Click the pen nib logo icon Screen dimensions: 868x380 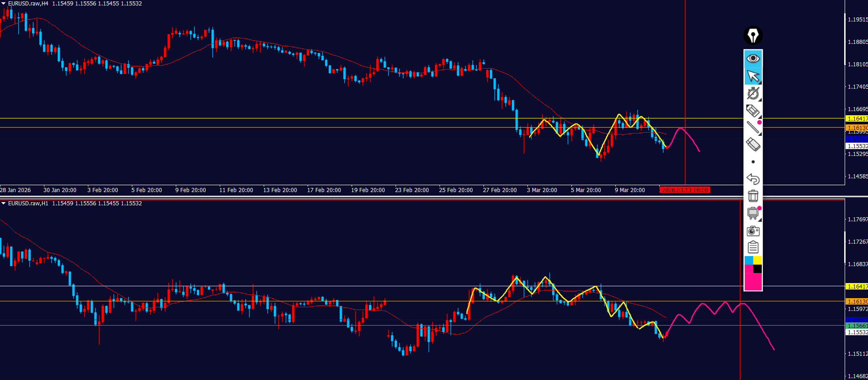coord(753,35)
